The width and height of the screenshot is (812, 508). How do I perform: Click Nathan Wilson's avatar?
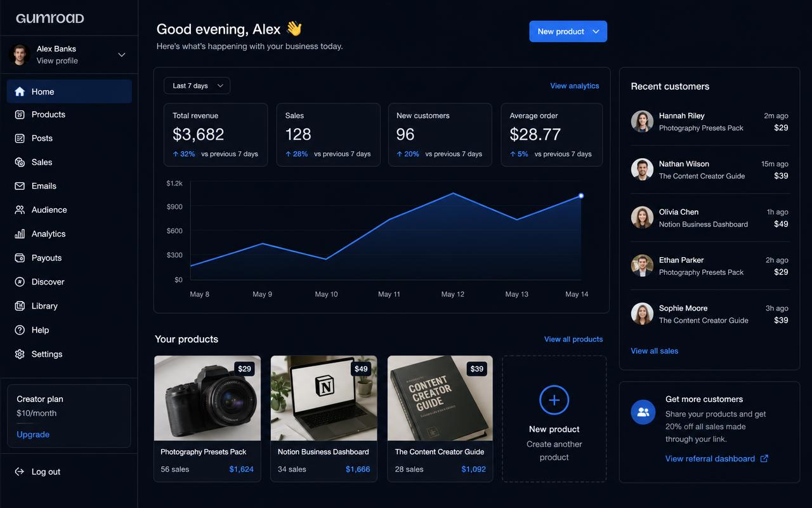tap(642, 170)
